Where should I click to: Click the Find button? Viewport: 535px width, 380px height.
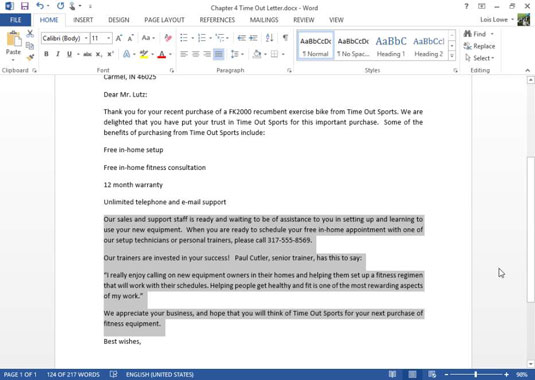(475, 34)
